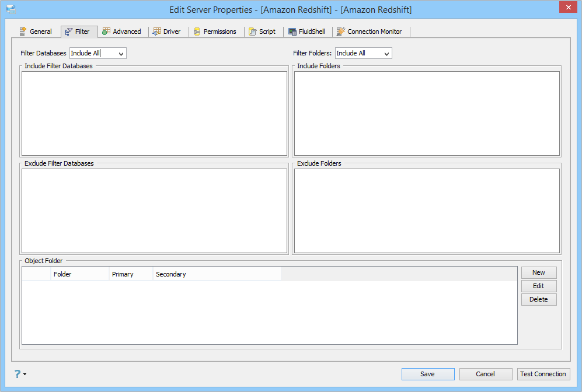Open the Driver tab

166,32
